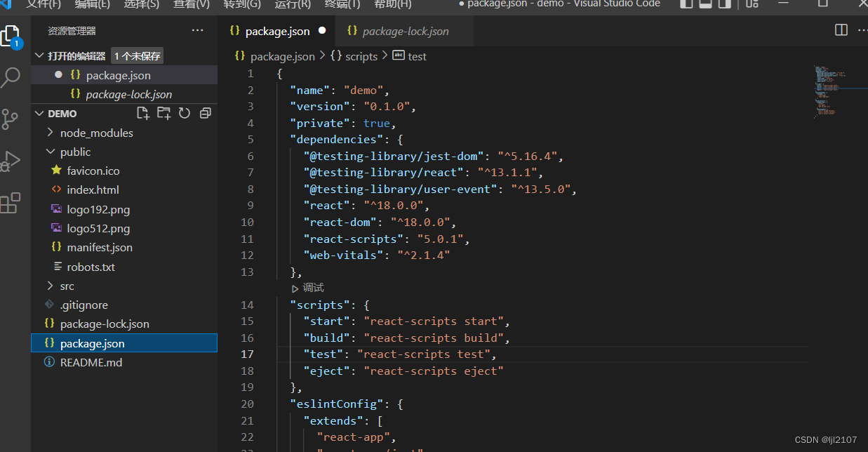
Task: Click unsaved dot beside package.json in open editors
Action: pyautogui.click(x=58, y=74)
